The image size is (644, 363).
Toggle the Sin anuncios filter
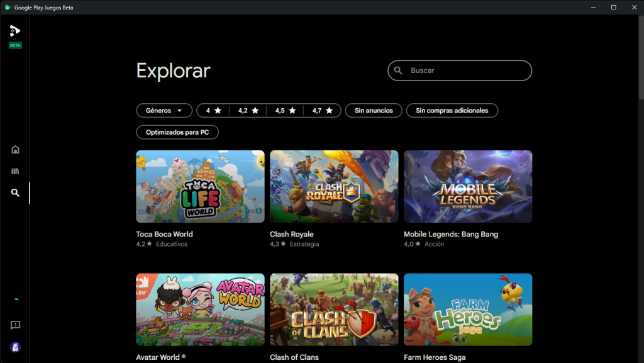coord(374,111)
